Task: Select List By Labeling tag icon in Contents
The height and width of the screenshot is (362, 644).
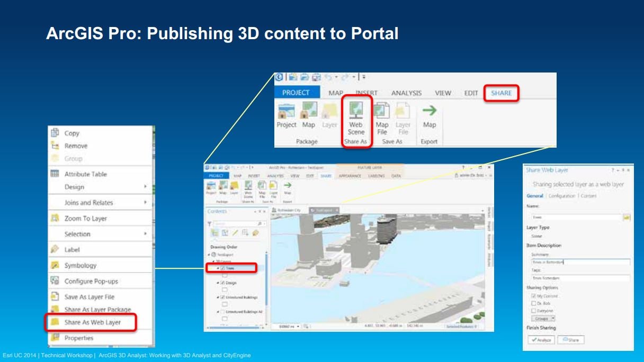Action: pyautogui.click(x=255, y=233)
